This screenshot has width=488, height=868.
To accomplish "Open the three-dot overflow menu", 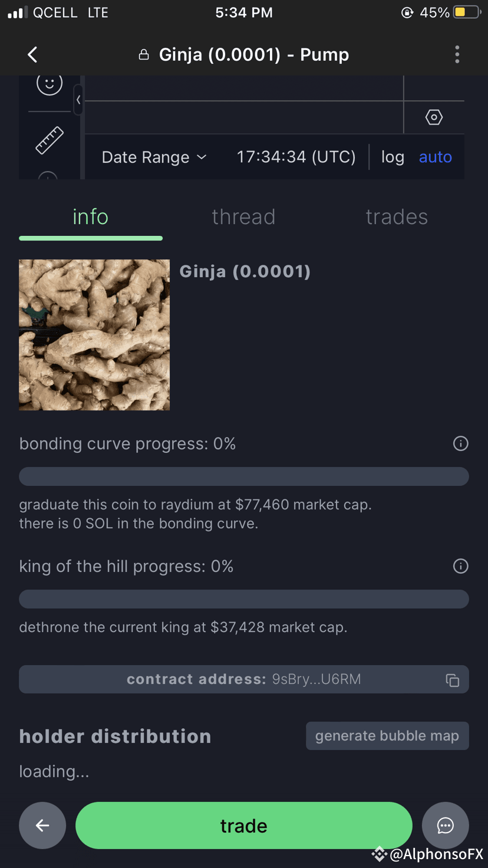I will [457, 55].
